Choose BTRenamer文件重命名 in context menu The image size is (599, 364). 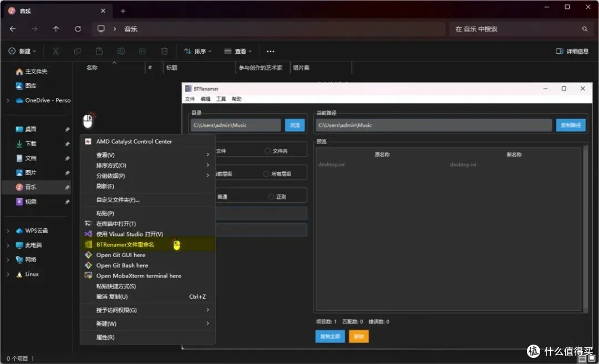pyautogui.click(x=148, y=244)
